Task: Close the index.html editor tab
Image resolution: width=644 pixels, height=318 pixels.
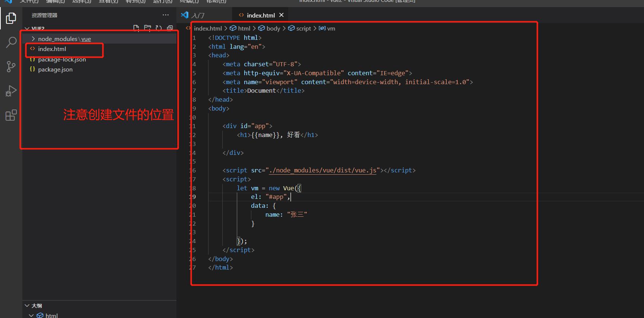Action: click(281, 15)
